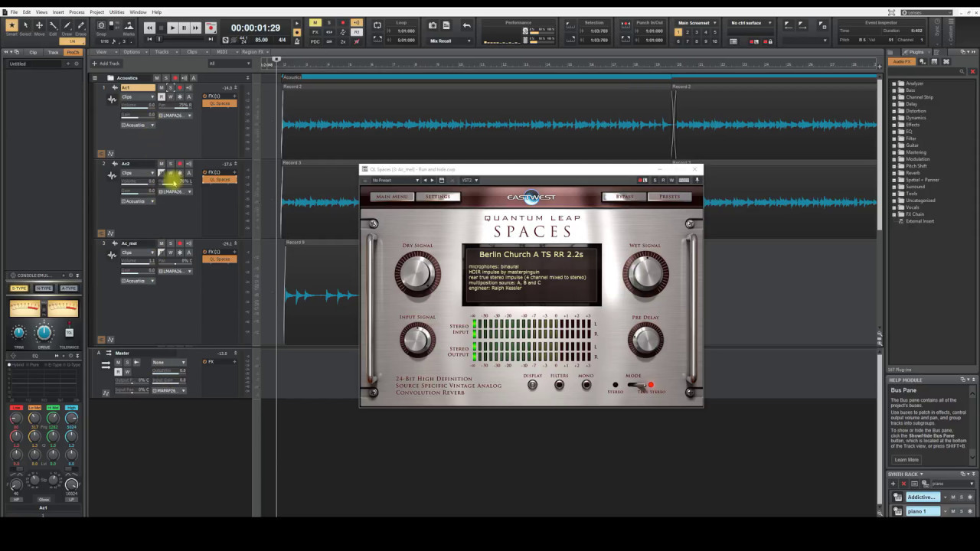The height and width of the screenshot is (551, 980).
Task: Click the ProChannel Drive knob
Action: [x=44, y=332]
